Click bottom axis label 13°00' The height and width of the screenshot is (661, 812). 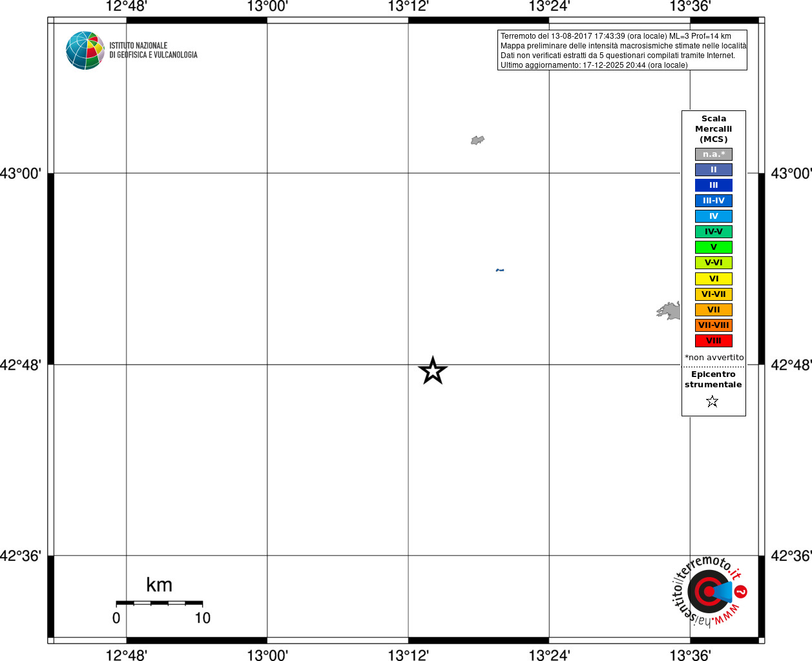tap(267, 655)
